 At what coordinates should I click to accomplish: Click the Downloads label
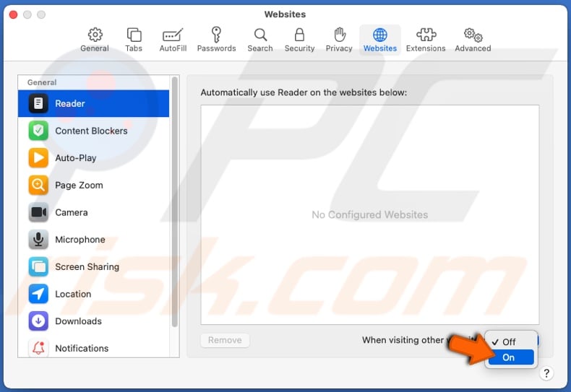click(x=78, y=321)
